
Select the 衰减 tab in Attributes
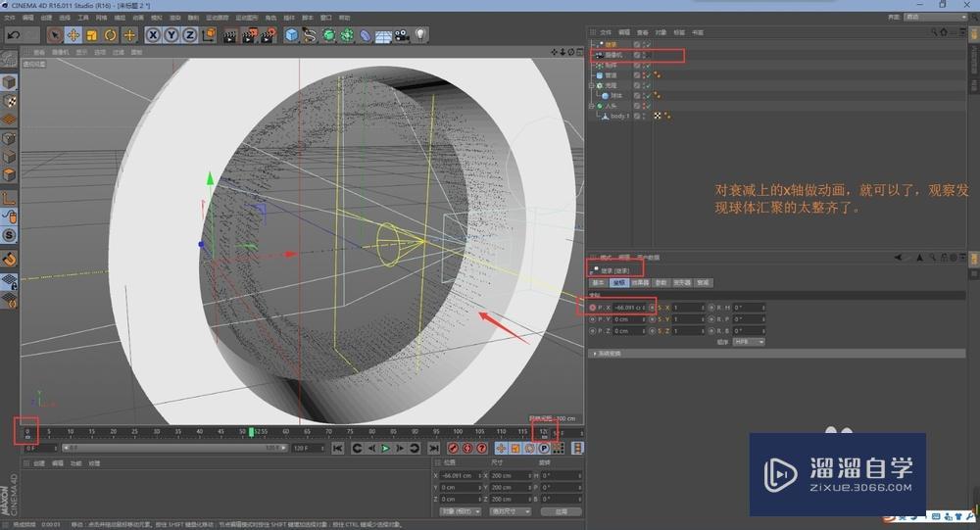703,282
